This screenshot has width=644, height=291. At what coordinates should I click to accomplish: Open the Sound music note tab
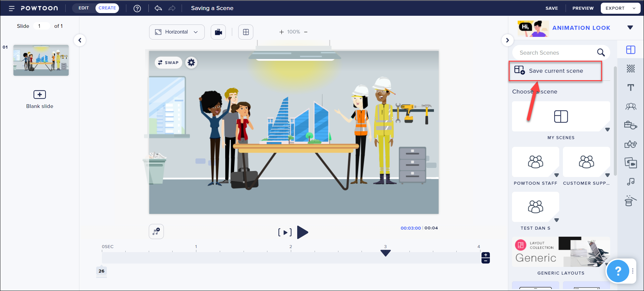point(631,182)
